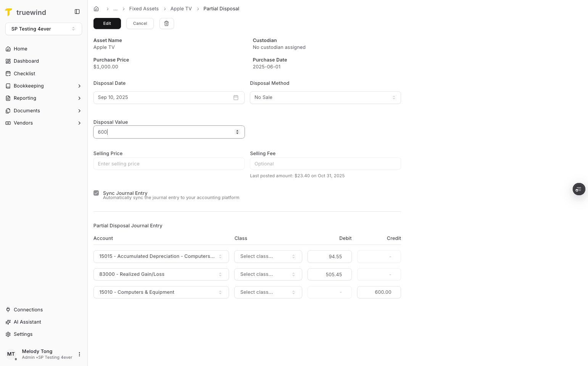Open the home breadcrumb icon

[x=96, y=8]
